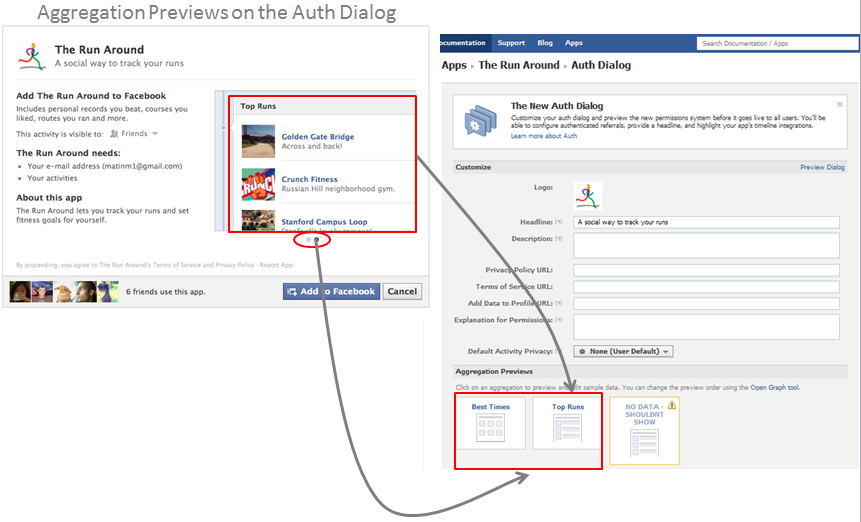Open the Golden Gate Bridge link
Screen dimensions: 861x522
pos(317,137)
